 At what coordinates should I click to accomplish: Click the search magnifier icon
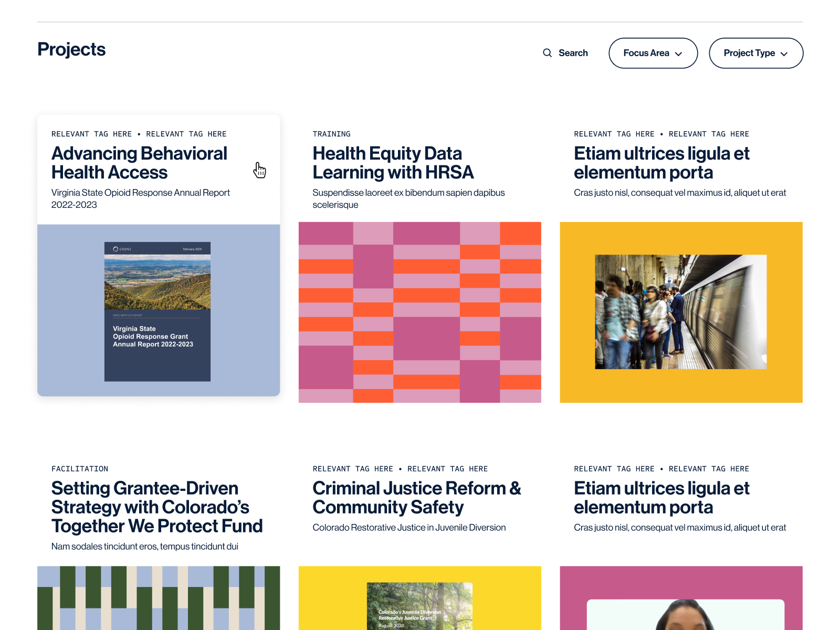pyautogui.click(x=547, y=53)
